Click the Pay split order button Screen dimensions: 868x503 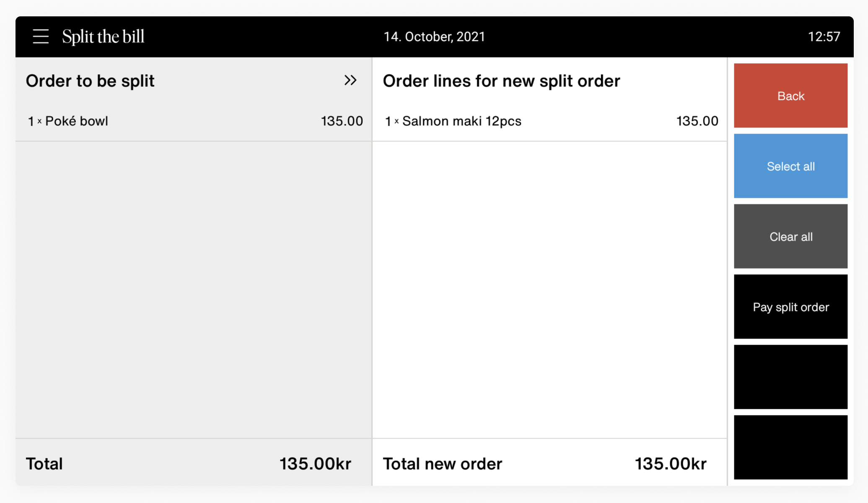click(790, 307)
